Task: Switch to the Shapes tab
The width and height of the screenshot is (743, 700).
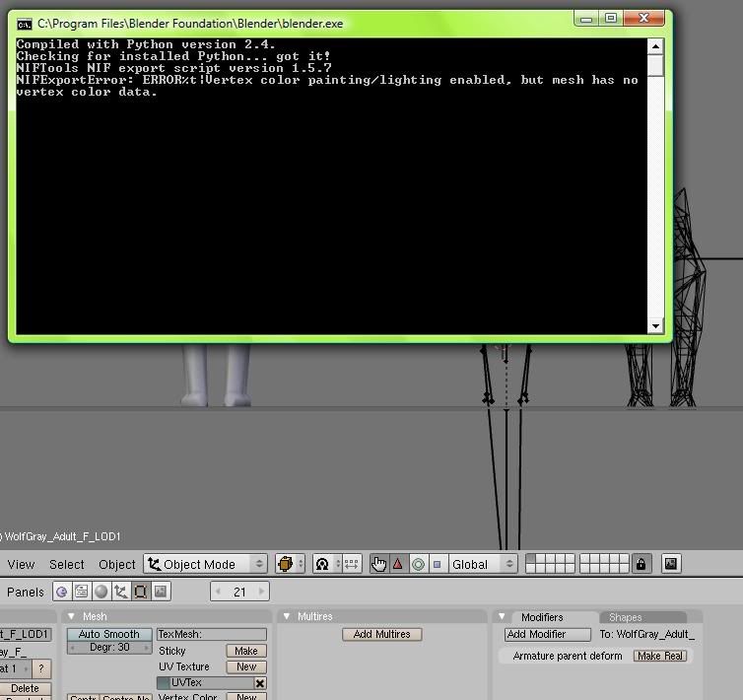Action: point(625,617)
